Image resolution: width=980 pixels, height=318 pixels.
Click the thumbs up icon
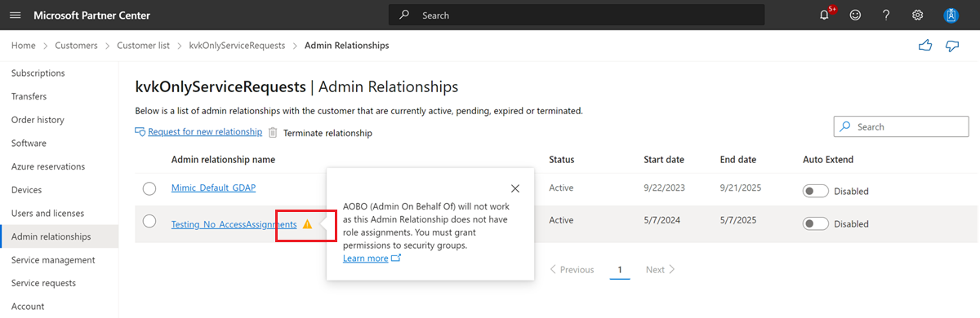(x=925, y=46)
